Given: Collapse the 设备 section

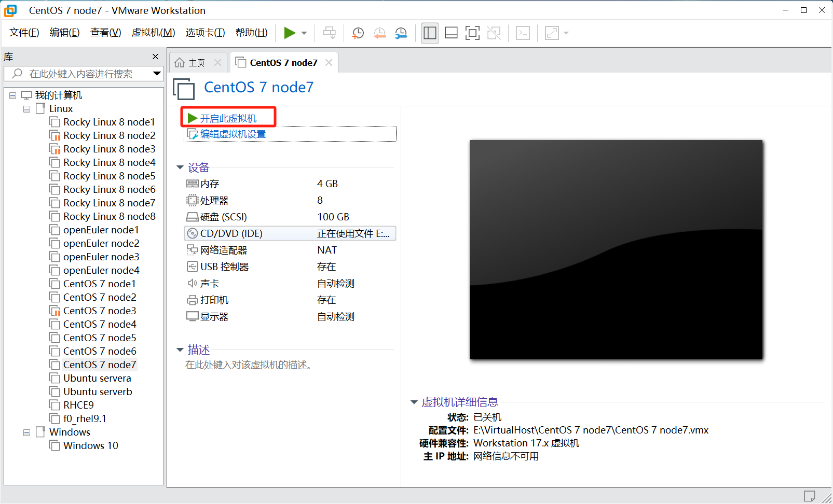Looking at the screenshot, I should [180, 167].
